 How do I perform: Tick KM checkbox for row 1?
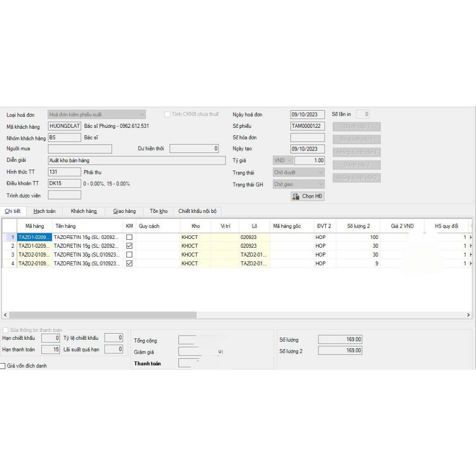pyautogui.click(x=129, y=237)
